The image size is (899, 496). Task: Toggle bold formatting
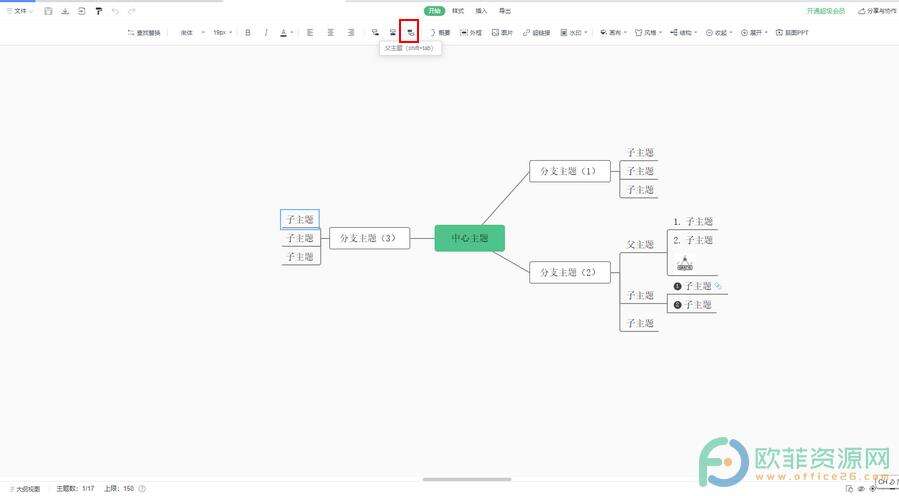tap(248, 32)
